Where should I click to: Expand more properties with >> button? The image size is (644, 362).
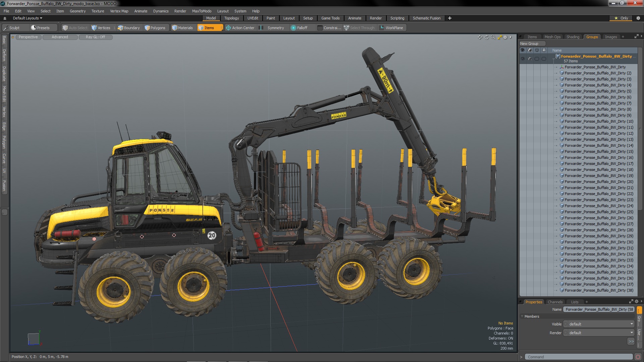point(631,342)
